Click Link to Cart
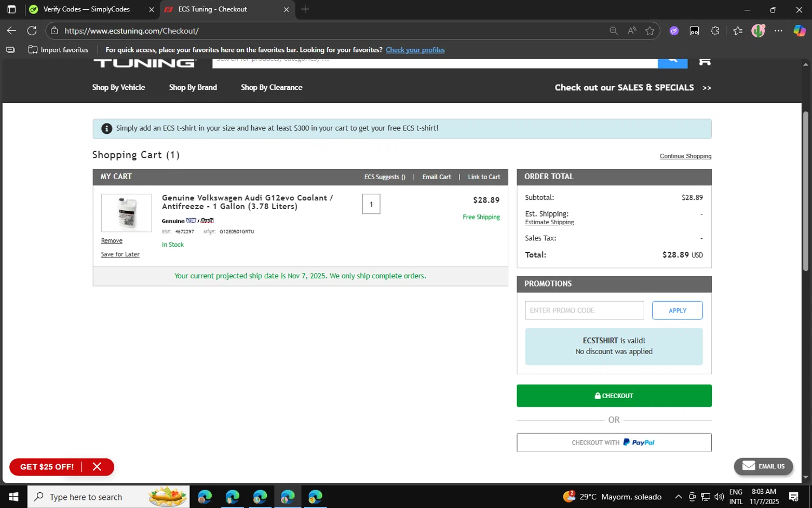This screenshot has width=812, height=508. click(x=484, y=177)
